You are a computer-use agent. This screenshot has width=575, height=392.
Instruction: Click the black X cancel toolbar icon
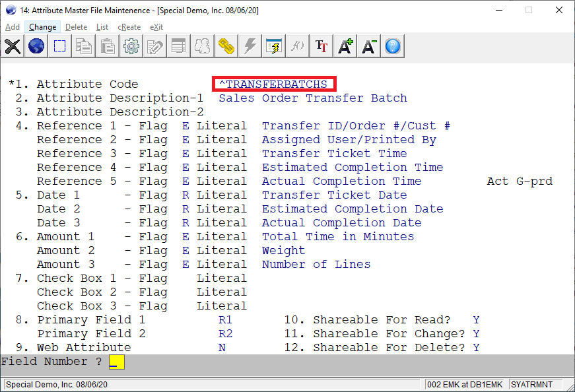13,46
